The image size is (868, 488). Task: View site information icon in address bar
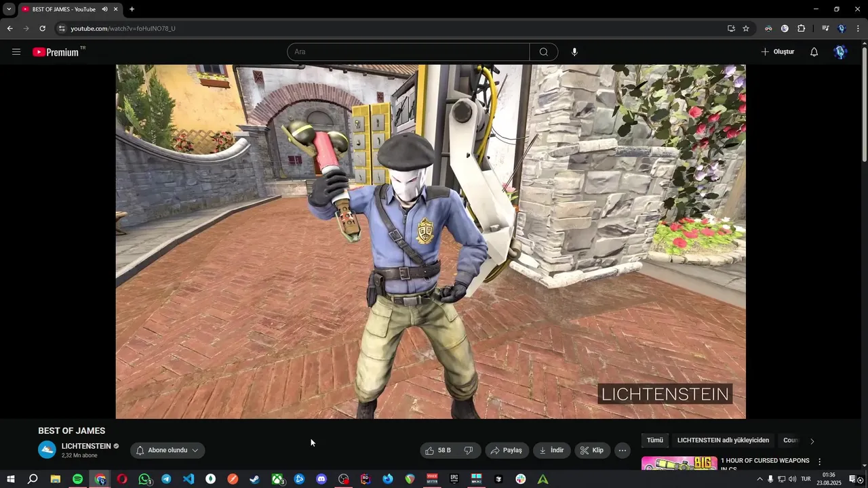(62, 28)
